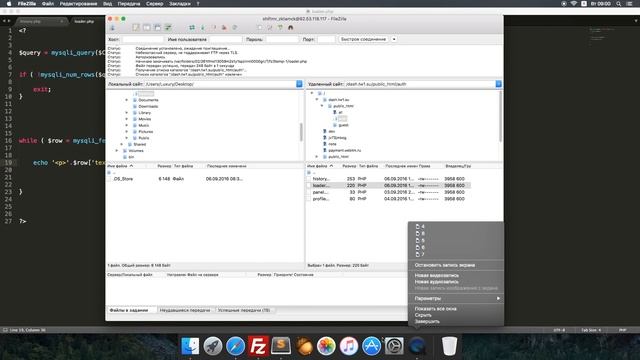The height and width of the screenshot is (360, 640).
Task: Open Photos from the Dock
Action: coord(326,346)
